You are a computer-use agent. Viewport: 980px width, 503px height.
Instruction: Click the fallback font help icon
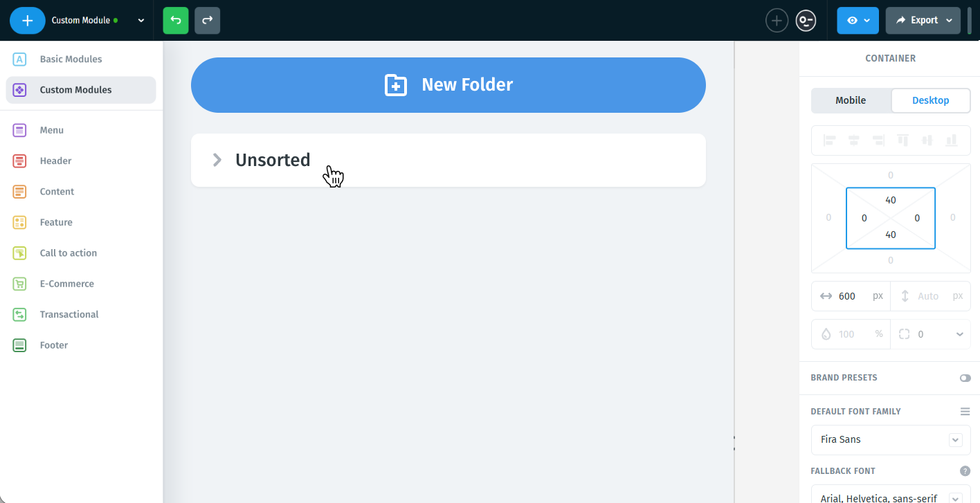tap(965, 471)
